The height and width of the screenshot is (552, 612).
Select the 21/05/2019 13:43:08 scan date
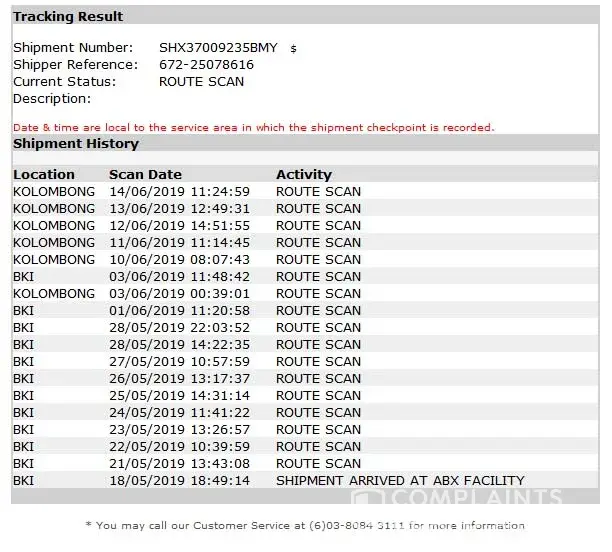(x=179, y=463)
